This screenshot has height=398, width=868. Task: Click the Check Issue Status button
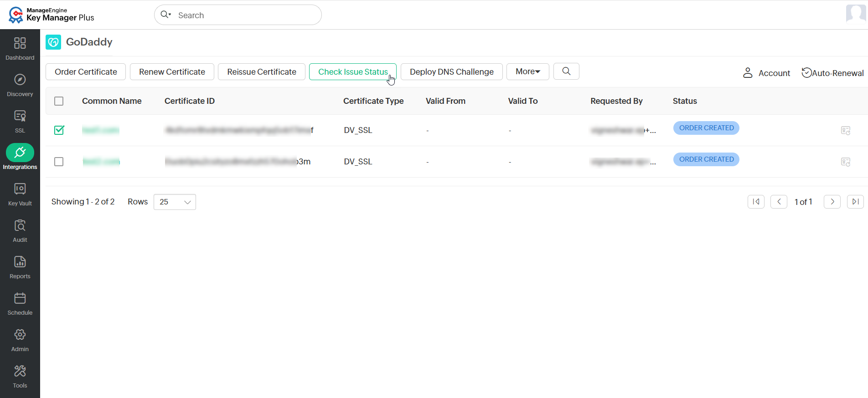point(353,71)
